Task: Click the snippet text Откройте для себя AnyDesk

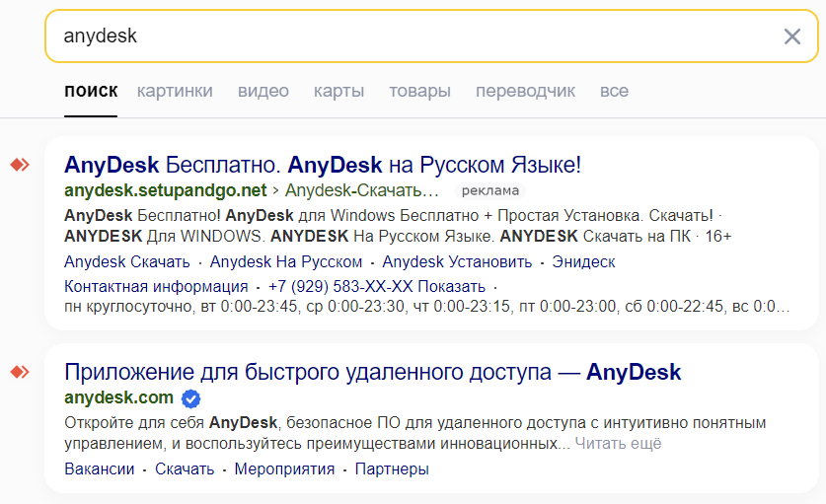Action: pos(170,422)
